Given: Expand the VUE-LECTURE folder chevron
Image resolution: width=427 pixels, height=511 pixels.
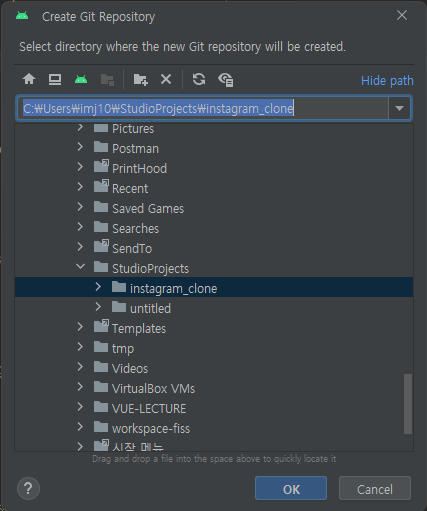Looking at the screenshot, I should 80,407.
